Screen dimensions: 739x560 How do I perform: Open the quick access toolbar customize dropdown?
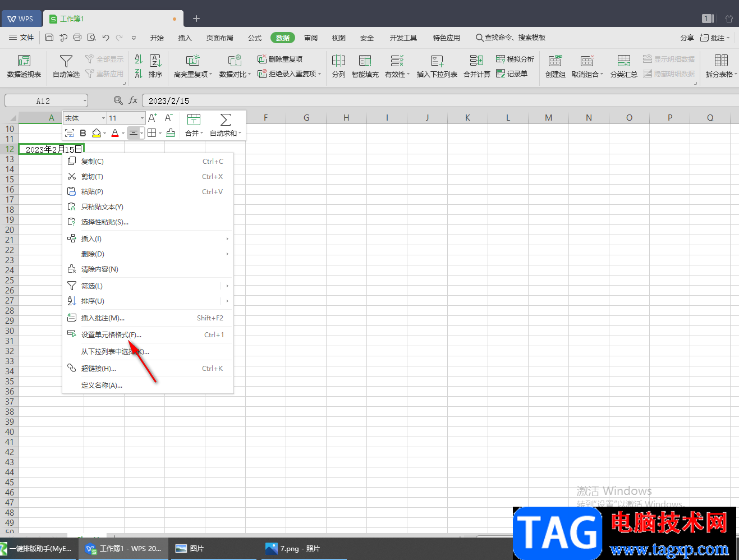[134, 38]
